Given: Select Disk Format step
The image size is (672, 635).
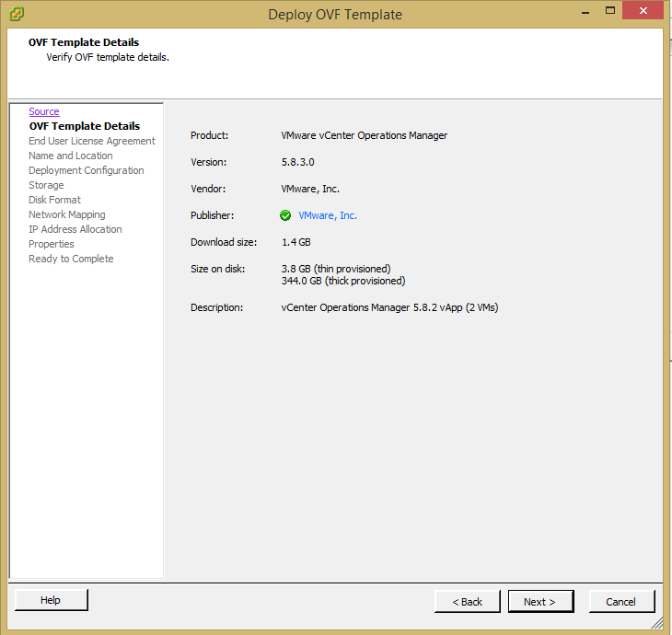Looking at the screenshot, I should [54, 200].
